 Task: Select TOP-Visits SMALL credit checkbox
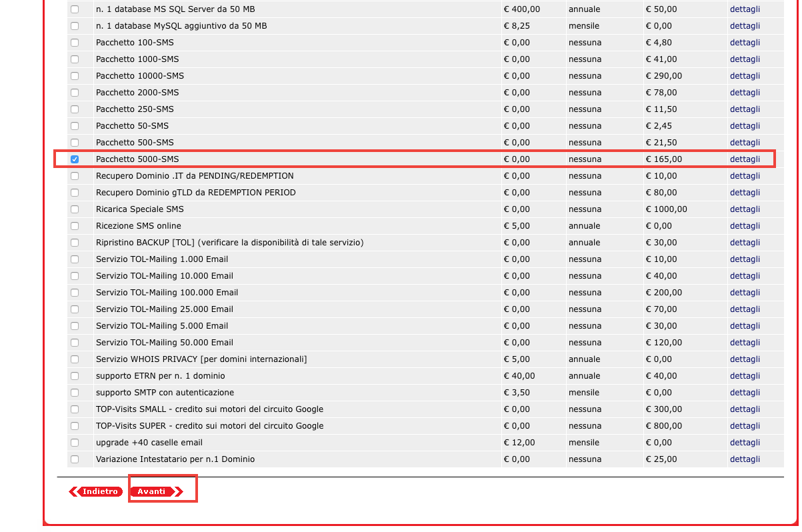tap(75, 409)
